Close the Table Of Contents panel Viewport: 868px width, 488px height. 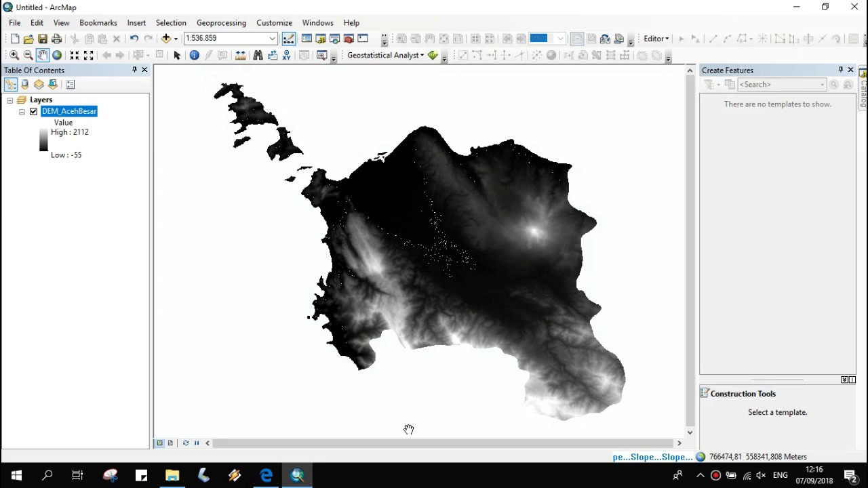click(144, 70)
